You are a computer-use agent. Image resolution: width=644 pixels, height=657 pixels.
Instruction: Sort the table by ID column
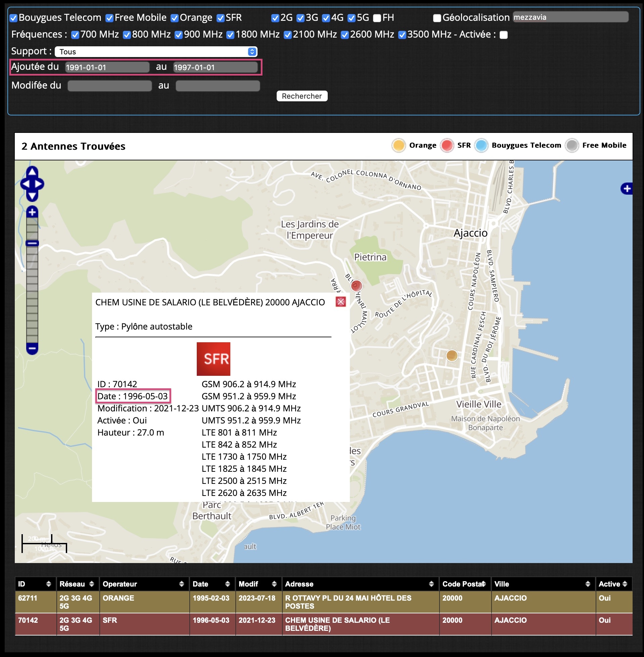pos(35,584)
